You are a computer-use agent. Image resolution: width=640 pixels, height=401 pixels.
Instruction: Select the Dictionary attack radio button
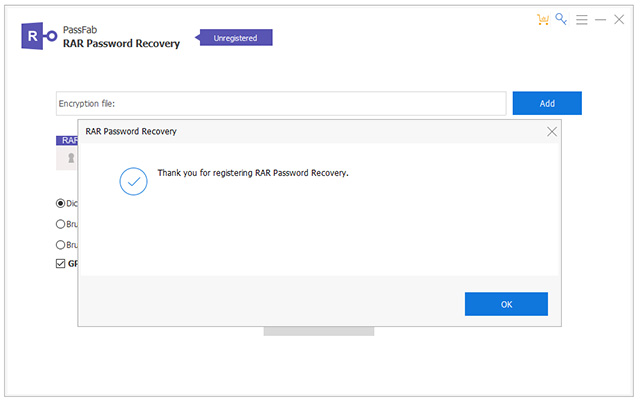(x=60, y=203)
